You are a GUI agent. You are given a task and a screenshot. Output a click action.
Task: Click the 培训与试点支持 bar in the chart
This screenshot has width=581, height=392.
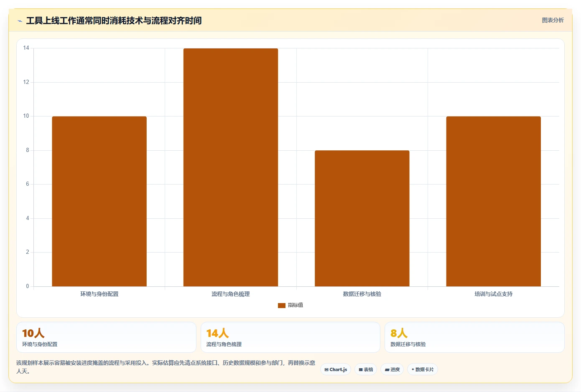click(494, 201)
